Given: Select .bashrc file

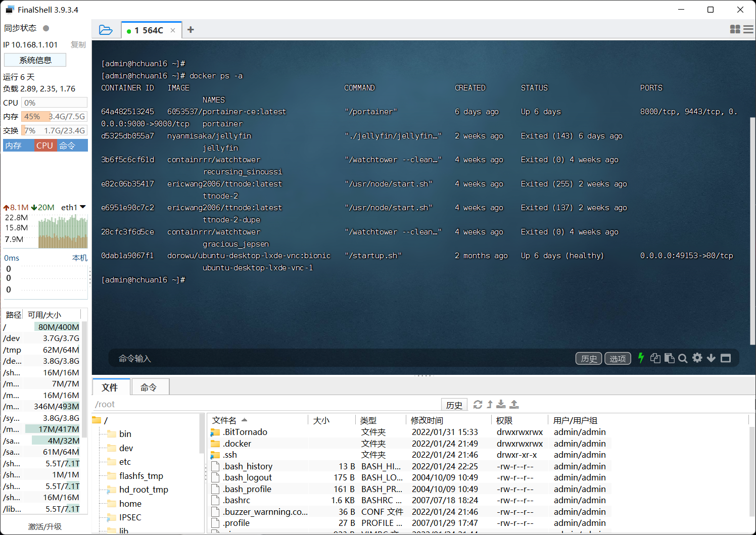Looking at the screenshot, I should pos(410,500).
